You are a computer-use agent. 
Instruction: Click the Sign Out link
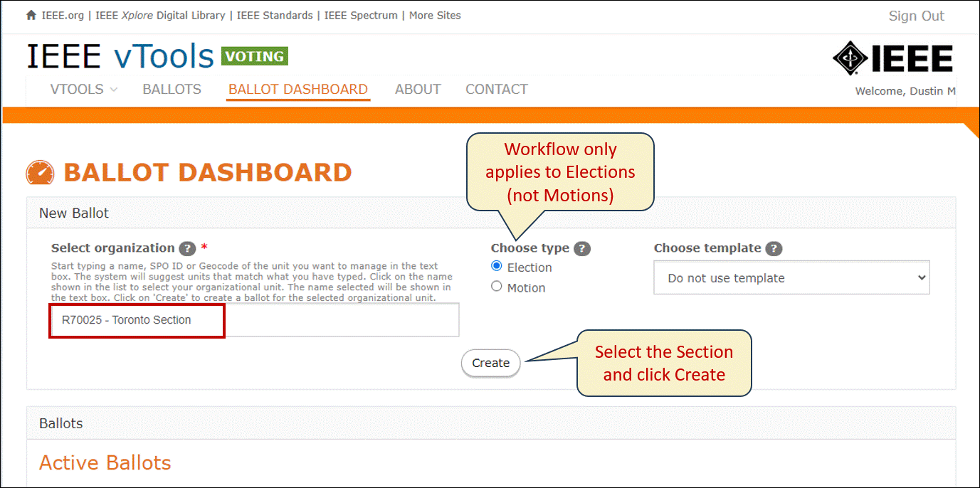tap(916, 16)
